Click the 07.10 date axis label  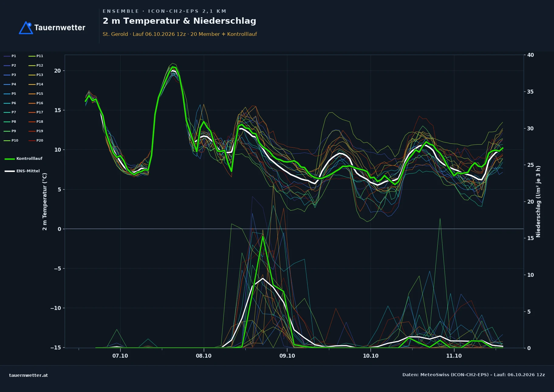click(x=120, y=356)
